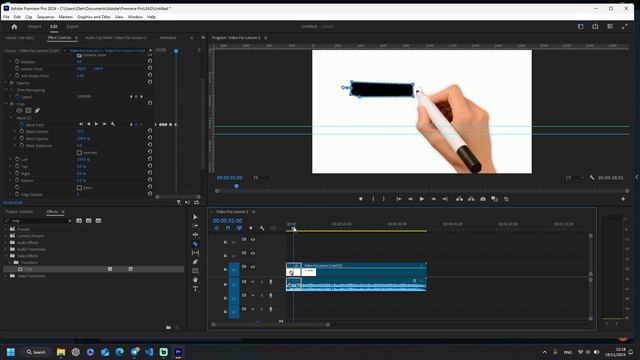Reset the Mask Feather parameter
640x360 pixels.
click(150, 131)
